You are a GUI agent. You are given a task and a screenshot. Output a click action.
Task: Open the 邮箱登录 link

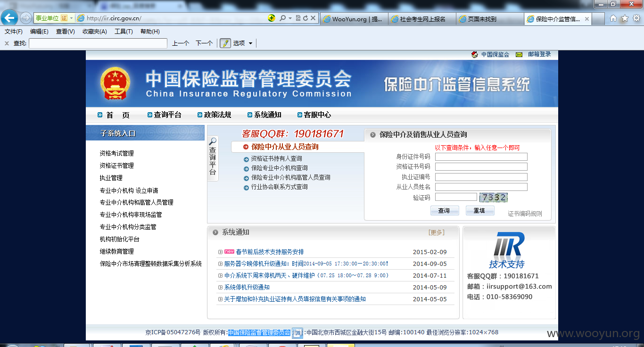[539, 55]
